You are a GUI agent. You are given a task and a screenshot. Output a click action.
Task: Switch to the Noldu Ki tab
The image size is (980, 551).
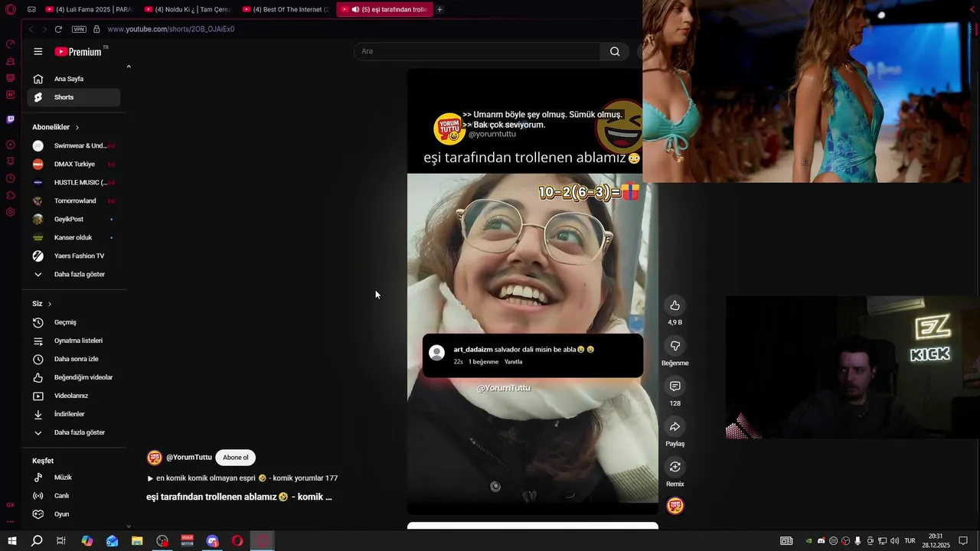tap(188, 9)
